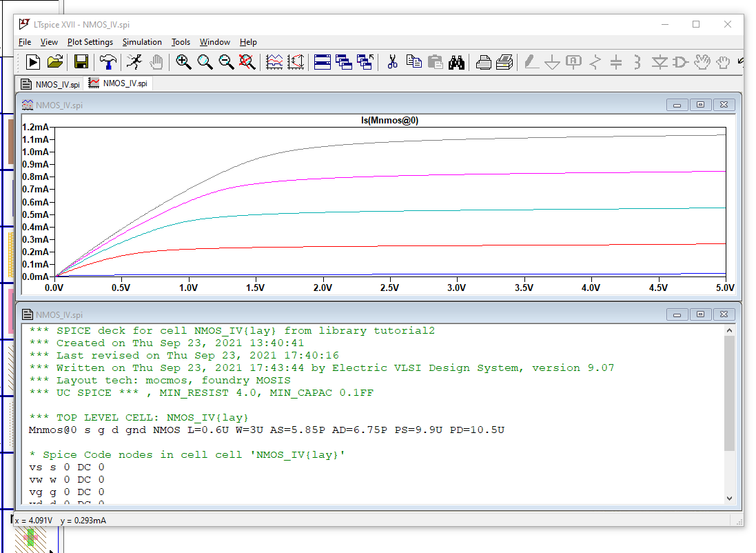Click the Is(Mnmos@0) trace label
Viewport: 756px width, 553px height.
click(x=390, y=120)
